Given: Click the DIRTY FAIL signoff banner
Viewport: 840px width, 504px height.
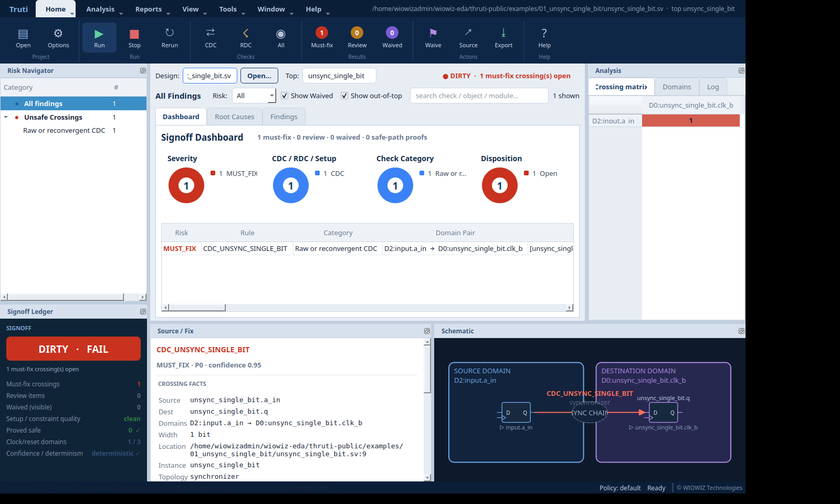Looking at the screenshot, I should point(73,349).
